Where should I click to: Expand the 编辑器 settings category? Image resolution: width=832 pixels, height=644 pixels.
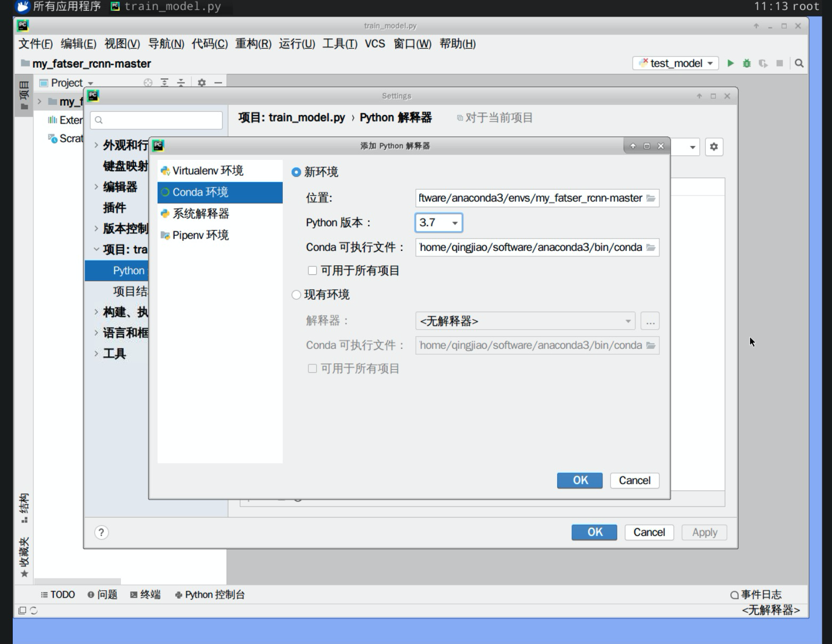[96, 187]
